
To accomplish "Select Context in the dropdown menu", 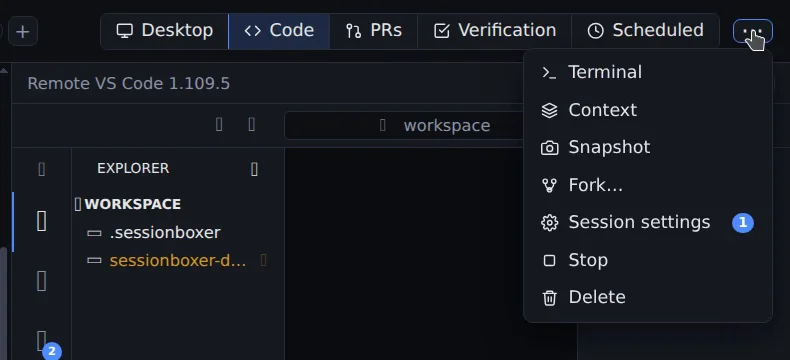I will coord(647,110).
